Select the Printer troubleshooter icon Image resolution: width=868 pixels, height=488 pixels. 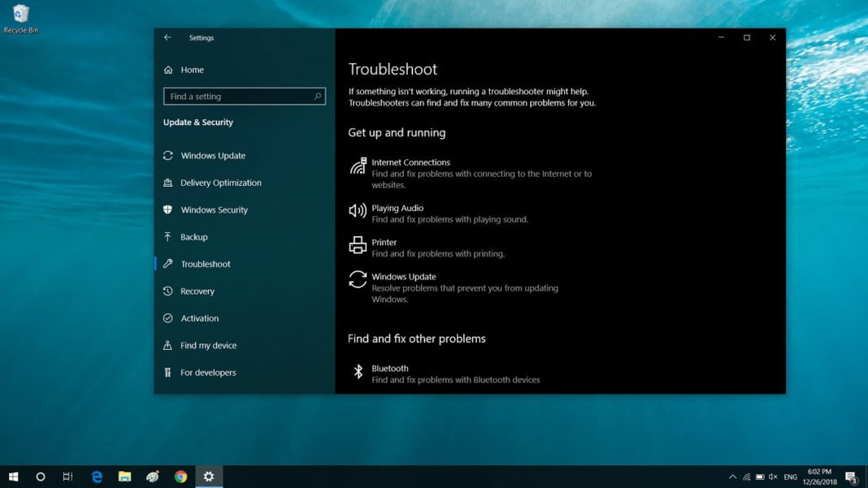tap(358, 244)
